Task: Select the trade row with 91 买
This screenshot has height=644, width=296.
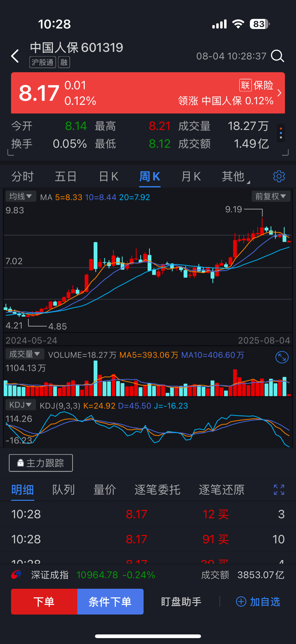Action: 148,539
